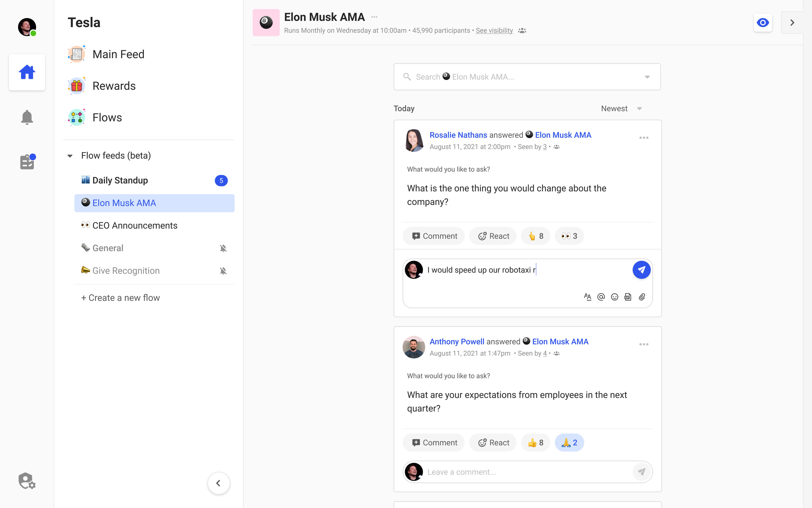
Task: Send the robotaxi comment with blue send button
Action: (642, 270)
